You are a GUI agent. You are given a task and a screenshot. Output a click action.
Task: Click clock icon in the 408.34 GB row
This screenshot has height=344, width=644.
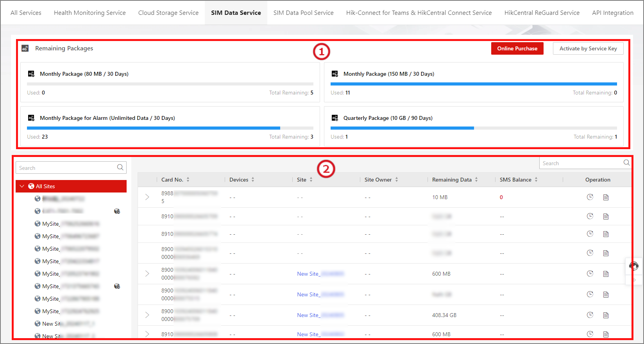[590, 315]
